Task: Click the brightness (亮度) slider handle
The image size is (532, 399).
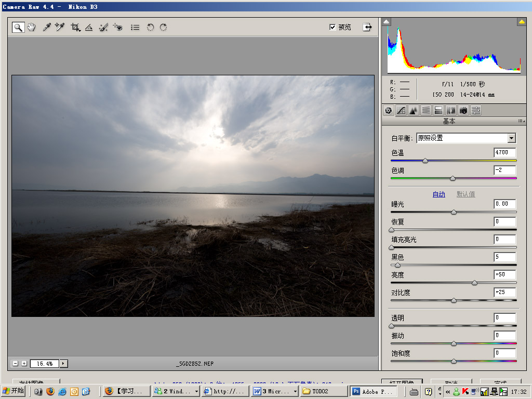Action: [x=475, y=283]
